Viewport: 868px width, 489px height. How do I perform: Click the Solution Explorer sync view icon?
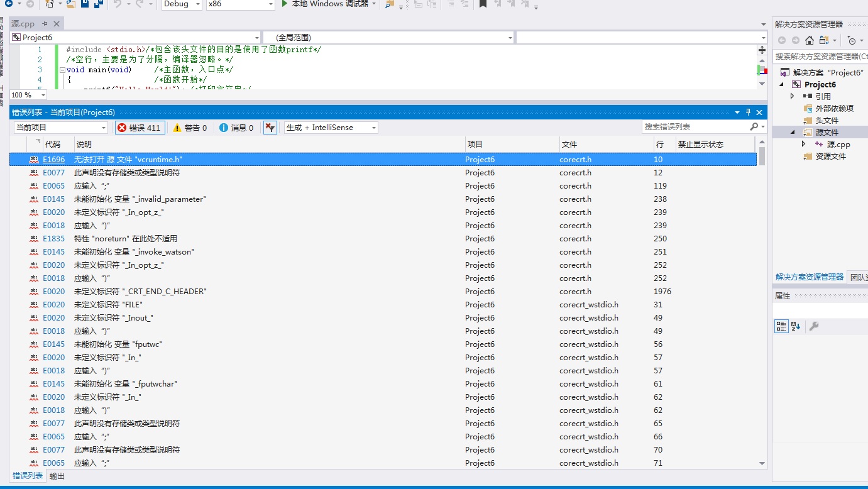(824, 40)
